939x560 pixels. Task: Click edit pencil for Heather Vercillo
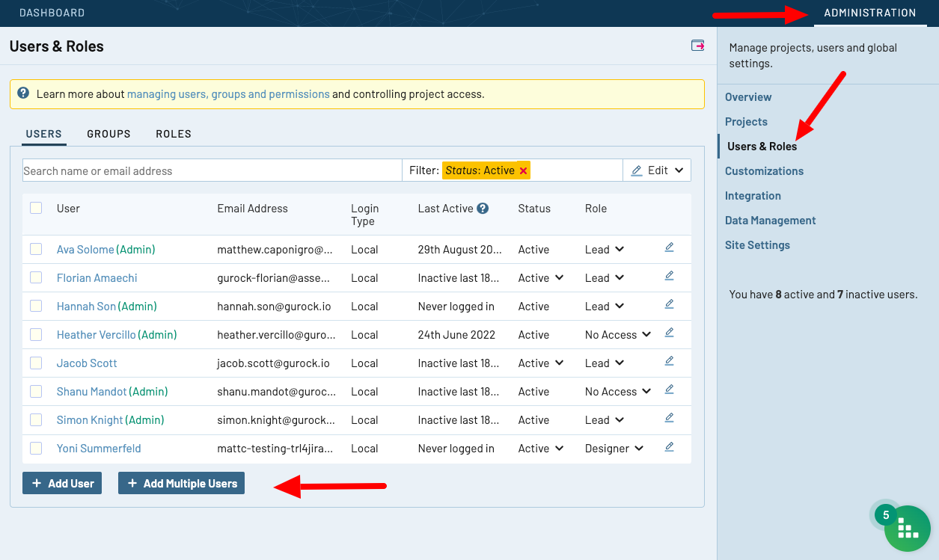pos(669,333)
